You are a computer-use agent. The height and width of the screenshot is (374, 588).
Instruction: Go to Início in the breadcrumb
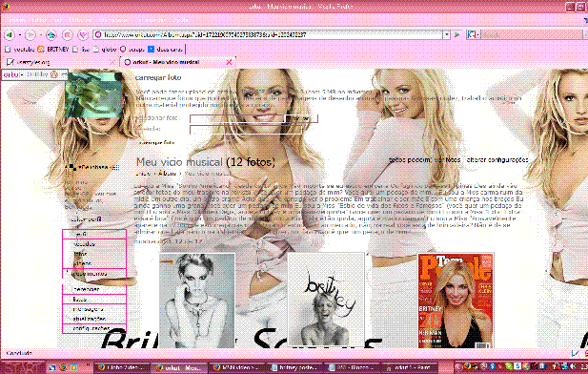click(143, 174)
